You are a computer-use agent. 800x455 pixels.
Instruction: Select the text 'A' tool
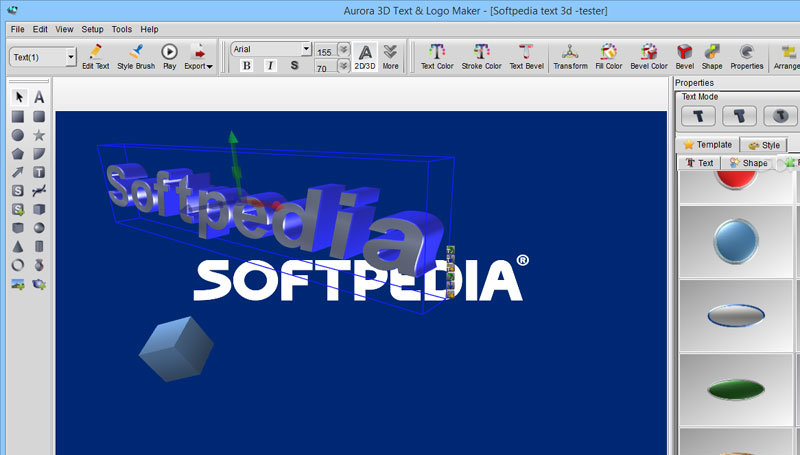pyautogui.click(x=39, y=97)
